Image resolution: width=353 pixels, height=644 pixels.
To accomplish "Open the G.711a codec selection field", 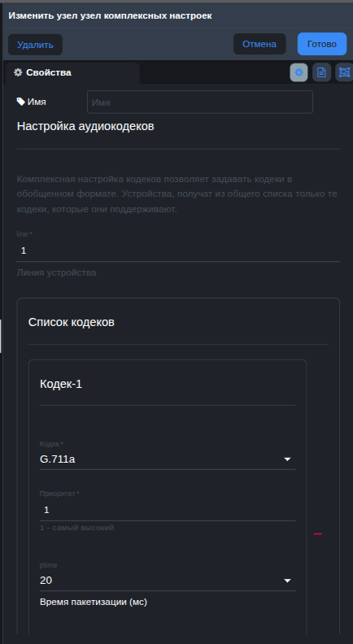I will tap(168, 459).
